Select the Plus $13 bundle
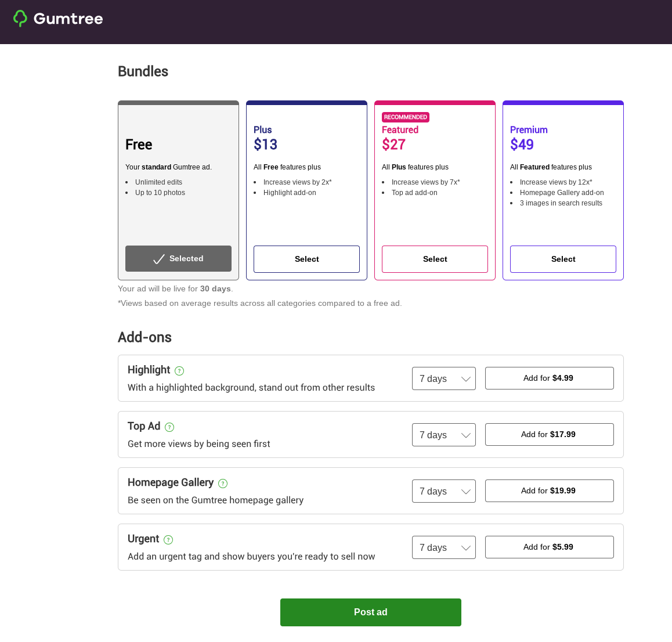 tap(306, 259)
